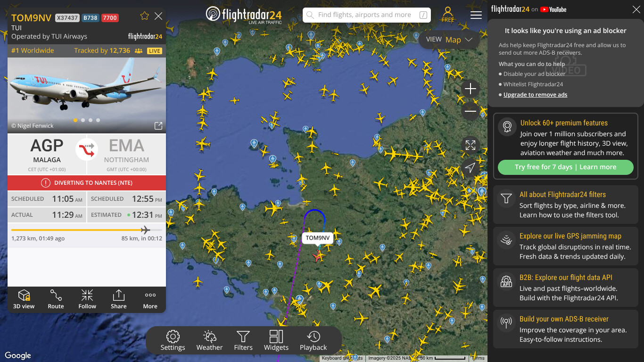
Task: Select the EMA Nottingham destination airport
Action: [126, 153]
